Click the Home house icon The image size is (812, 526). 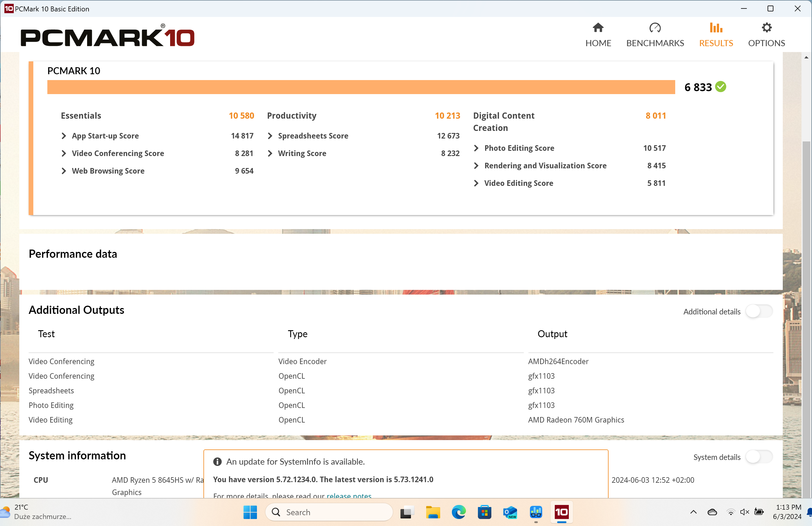(598, 28)
